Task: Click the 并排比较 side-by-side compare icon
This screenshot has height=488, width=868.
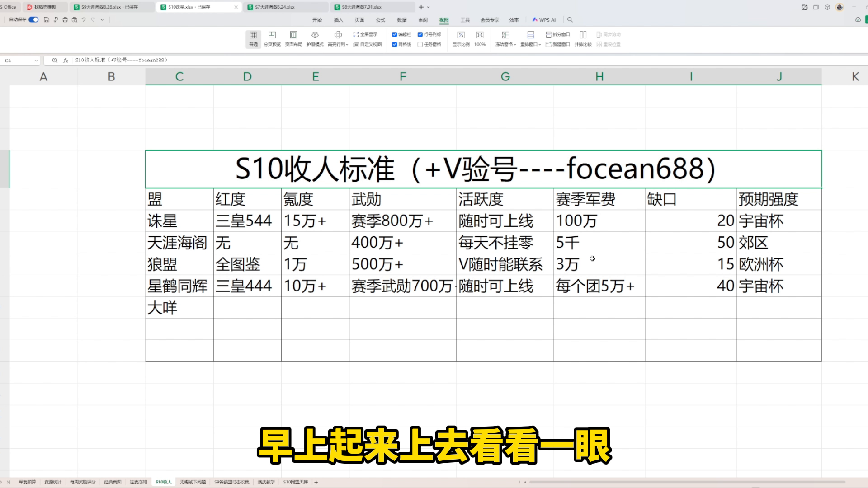Action: [583, 38]
